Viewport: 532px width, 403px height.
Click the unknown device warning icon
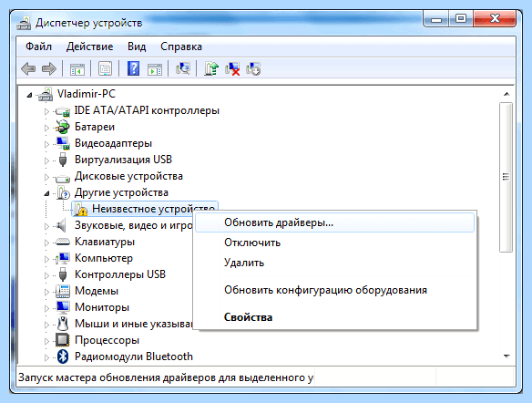coord(81,209)
